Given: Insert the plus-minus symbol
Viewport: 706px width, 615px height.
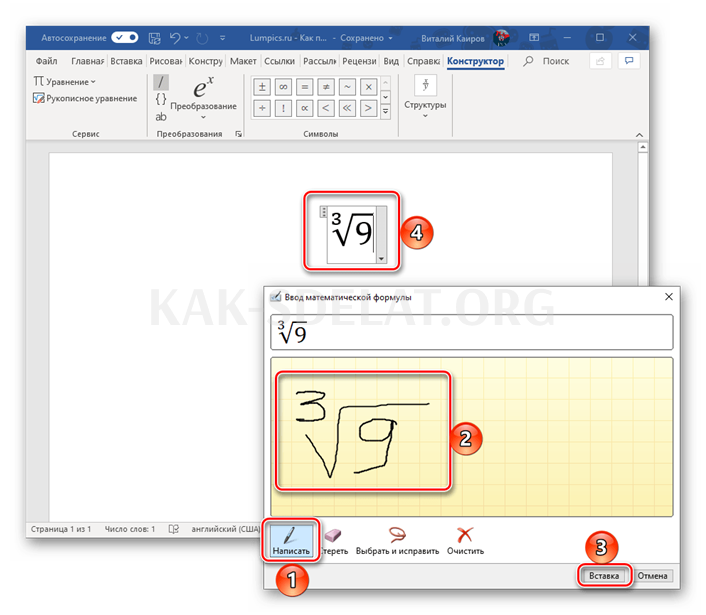Looking at the screenshot, I should pyautogui.click(x=262, y=87).
